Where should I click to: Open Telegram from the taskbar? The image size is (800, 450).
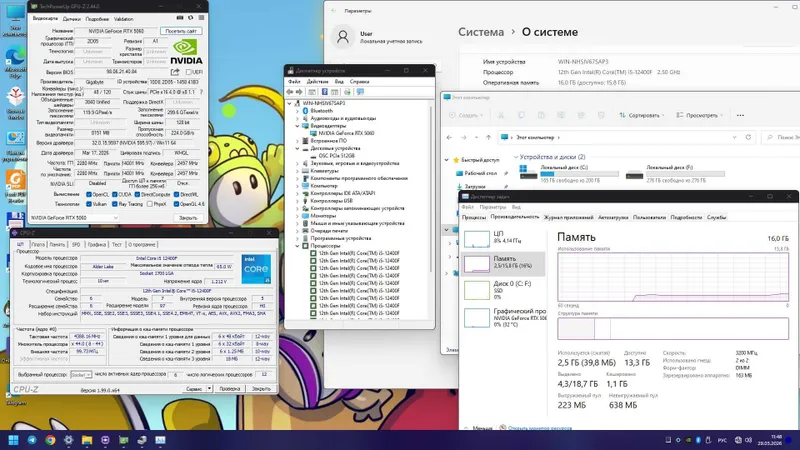32,440
